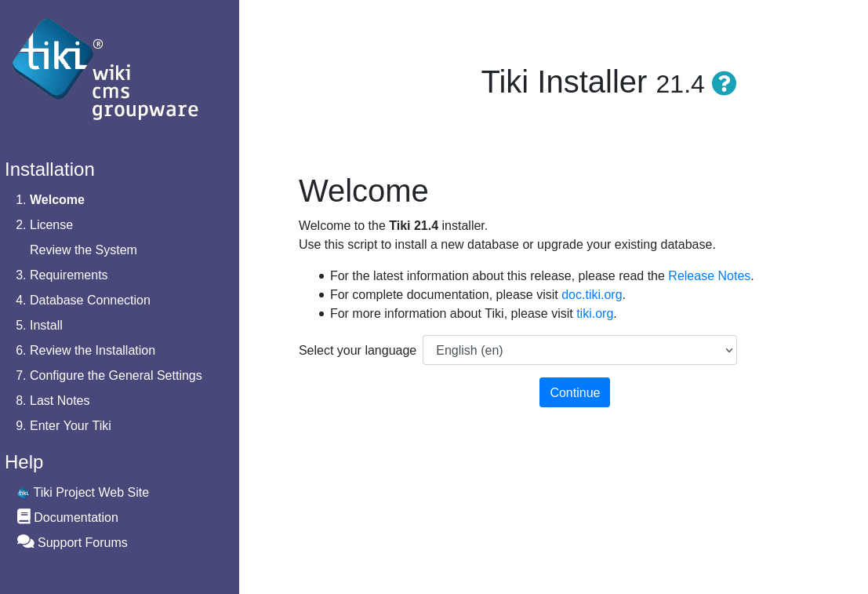Viewport: 868px width, 594px height.
Task: Click the Support Forums speech bubble icon
Action: (x=24, y=541)
